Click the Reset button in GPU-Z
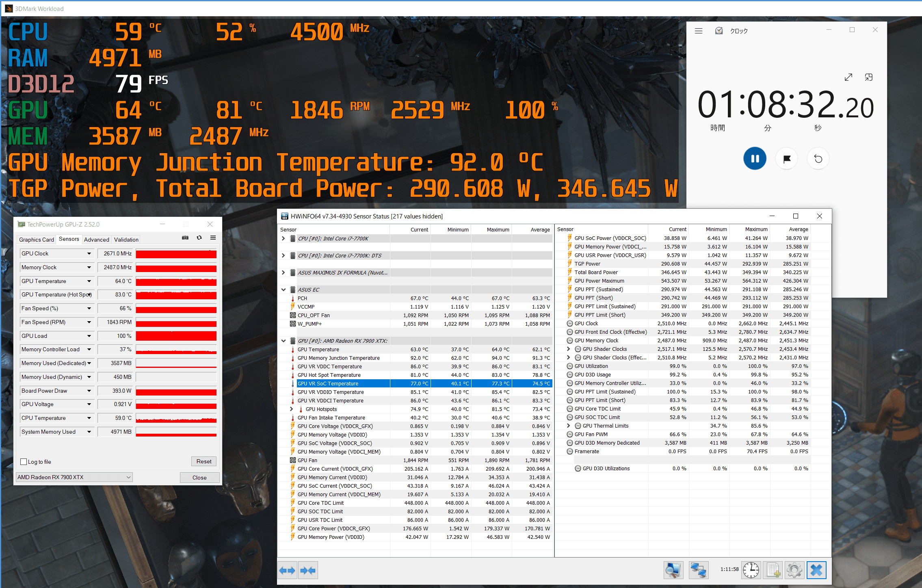 pyautogui.click(x=204, y=461)
